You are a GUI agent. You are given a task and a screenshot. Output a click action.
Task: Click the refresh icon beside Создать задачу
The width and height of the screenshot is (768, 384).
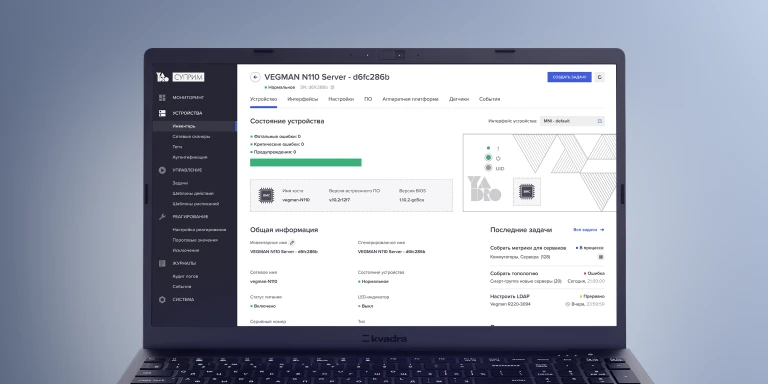coord(600,77)
